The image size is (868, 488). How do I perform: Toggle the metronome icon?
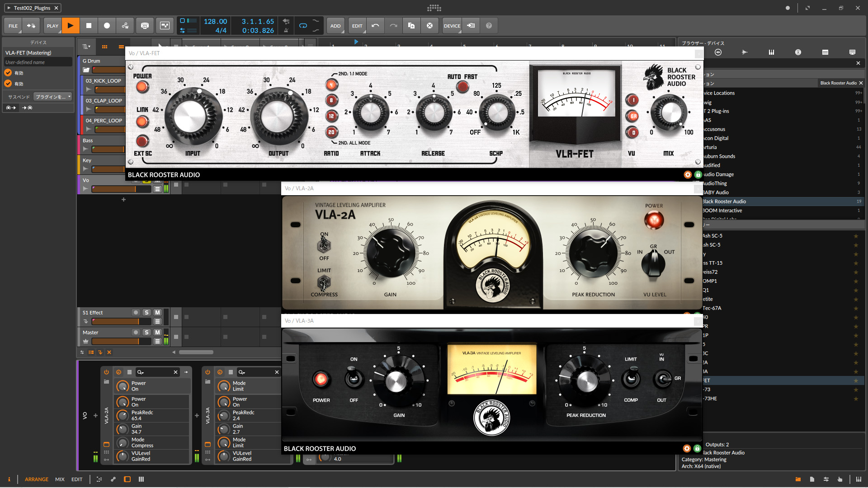pyautogui.click(x=286, y=30)
